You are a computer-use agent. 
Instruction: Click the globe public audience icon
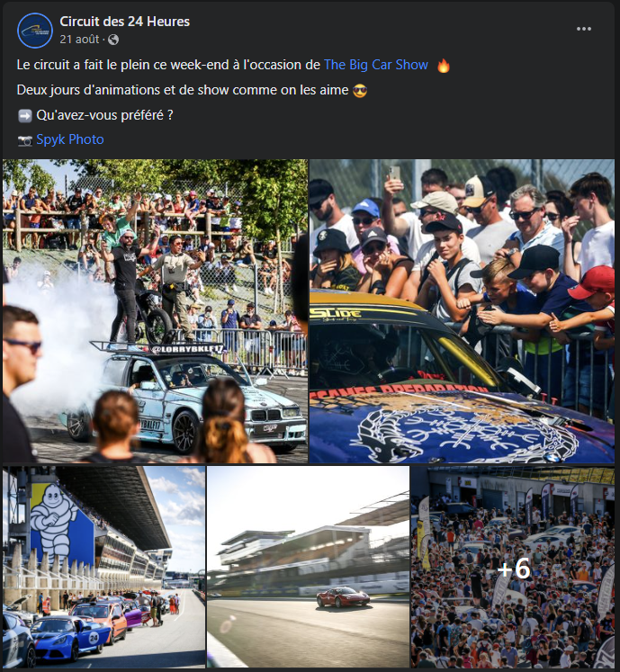click(x=113, y=40)
